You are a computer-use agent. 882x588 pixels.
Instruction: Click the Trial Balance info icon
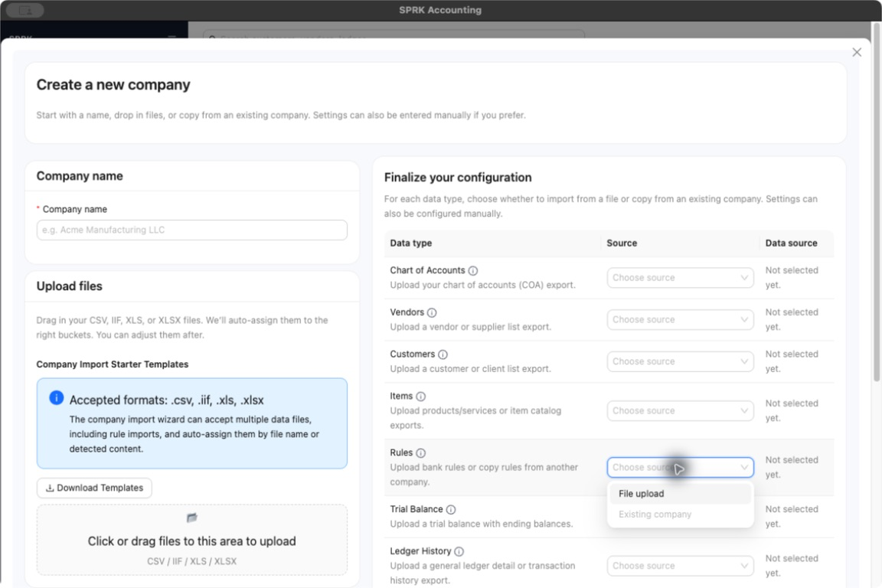point(450,510)
